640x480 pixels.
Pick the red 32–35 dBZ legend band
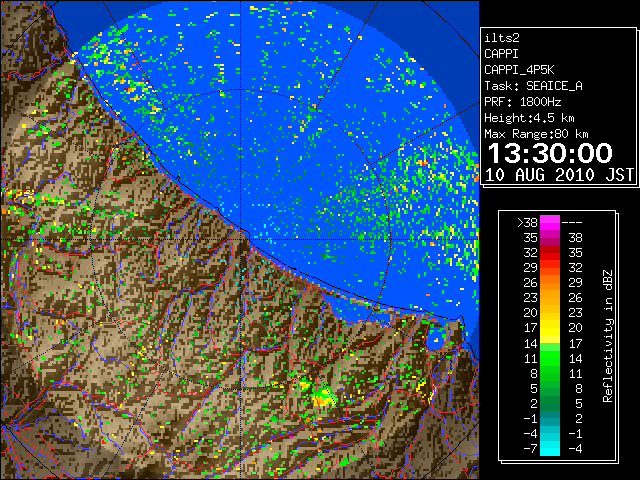(x=550, y=253)
